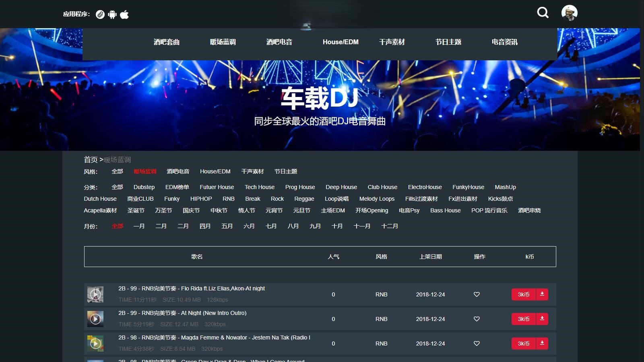644x362 pixels.
Task: Heart the Magda Femme & Nowator track
Action: coord(477,343)
